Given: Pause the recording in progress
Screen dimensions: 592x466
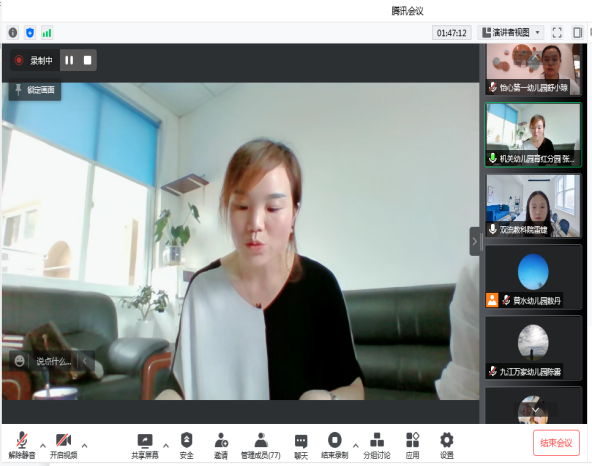Looking at the screenshot, I should [x=69, y=60].
